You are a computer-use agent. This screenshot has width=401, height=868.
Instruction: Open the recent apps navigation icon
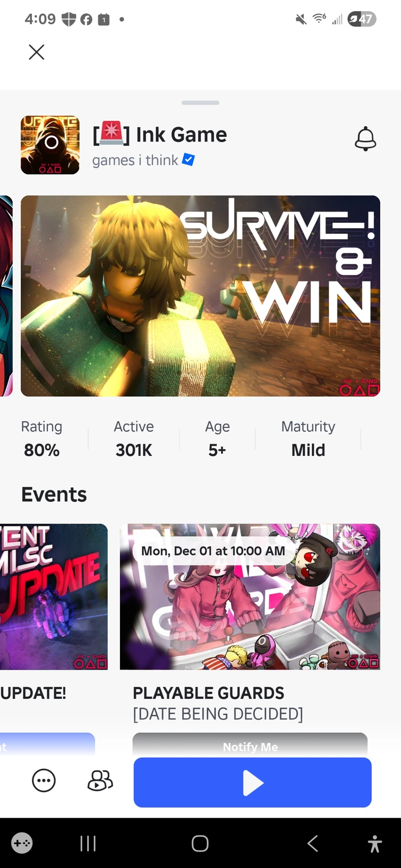(88, 843)
